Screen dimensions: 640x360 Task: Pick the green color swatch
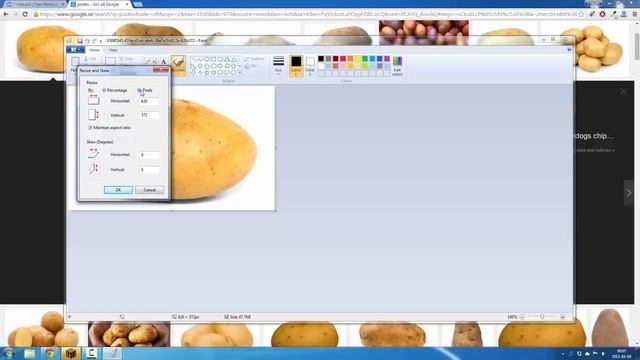coord(365,59)
